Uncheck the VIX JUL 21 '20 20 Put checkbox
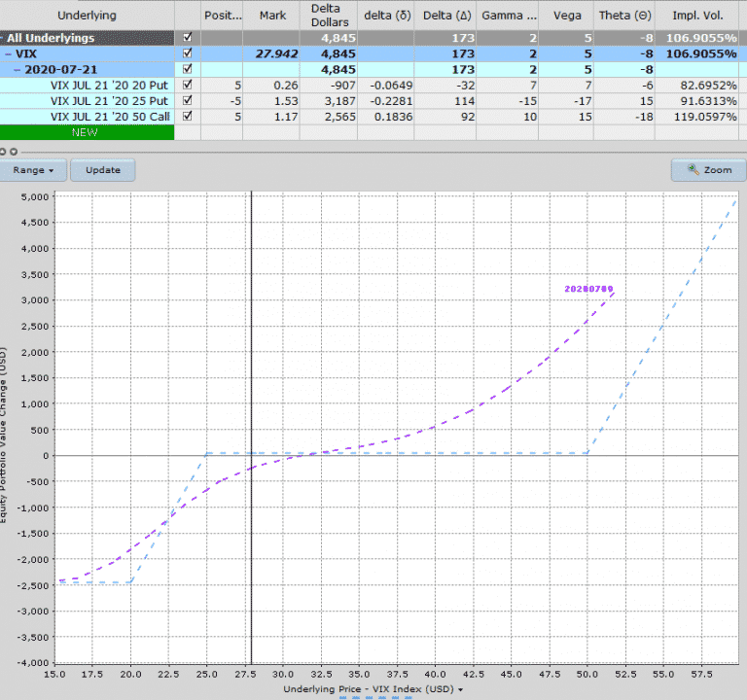 pos(188,85)
